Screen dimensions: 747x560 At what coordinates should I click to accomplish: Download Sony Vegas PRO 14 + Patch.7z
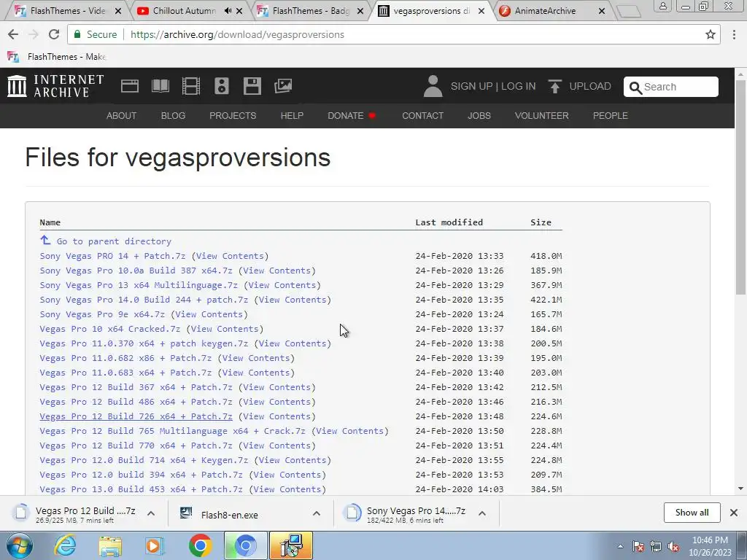112,256
